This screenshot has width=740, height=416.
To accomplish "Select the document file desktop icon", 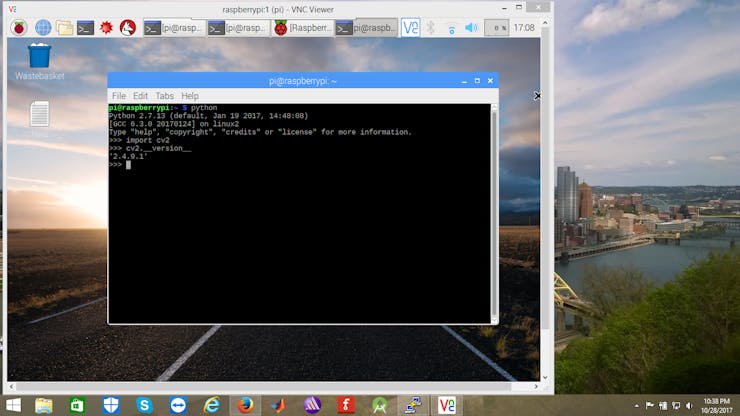I will pos(39,114).
